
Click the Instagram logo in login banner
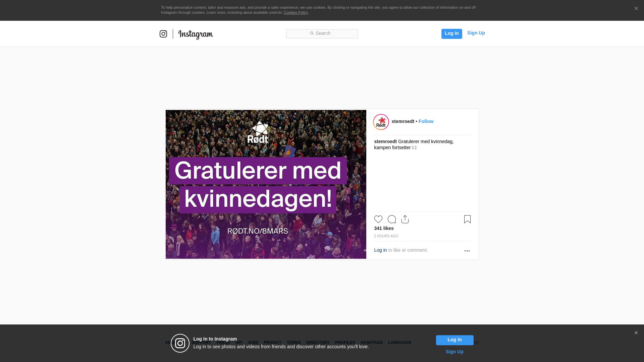pyautogui.click(x=180, y=343)
